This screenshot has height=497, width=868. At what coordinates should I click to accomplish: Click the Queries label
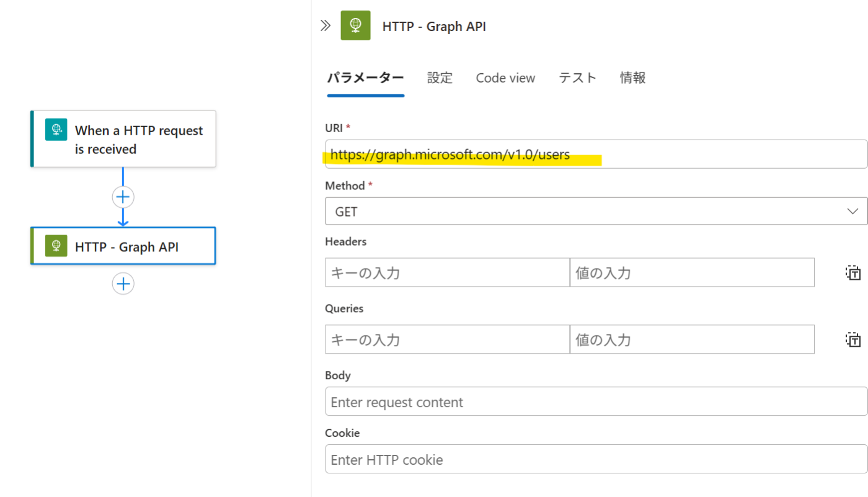click(x=344, y=308)
